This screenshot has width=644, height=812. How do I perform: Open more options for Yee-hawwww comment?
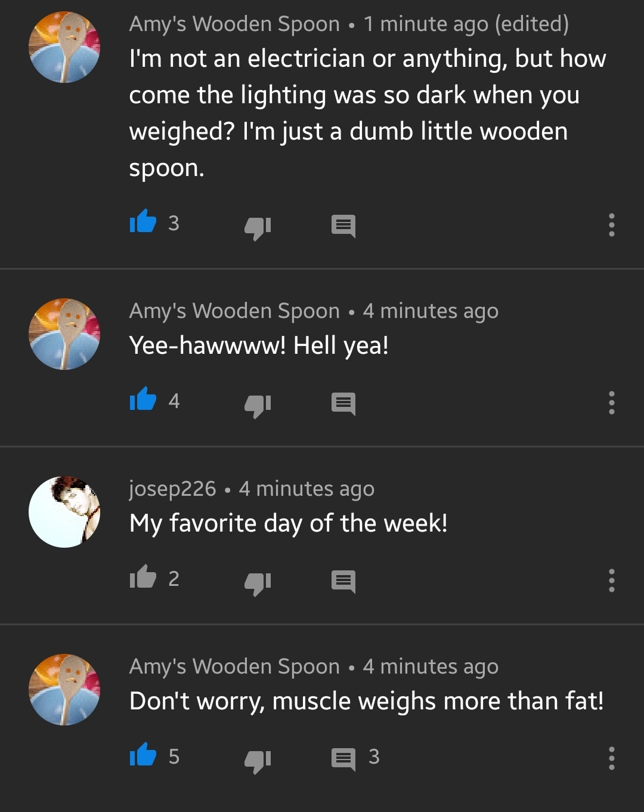pyautogui.click(x=611, y=403)
